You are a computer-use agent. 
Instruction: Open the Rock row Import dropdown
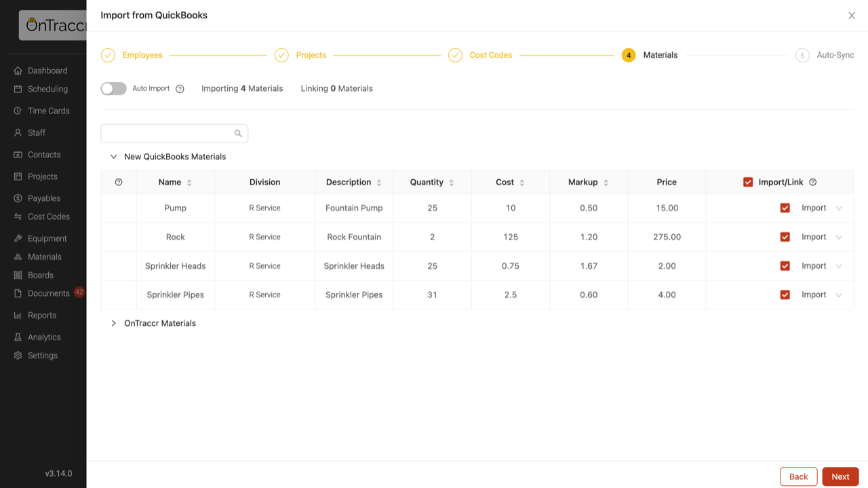pos(821,237)
